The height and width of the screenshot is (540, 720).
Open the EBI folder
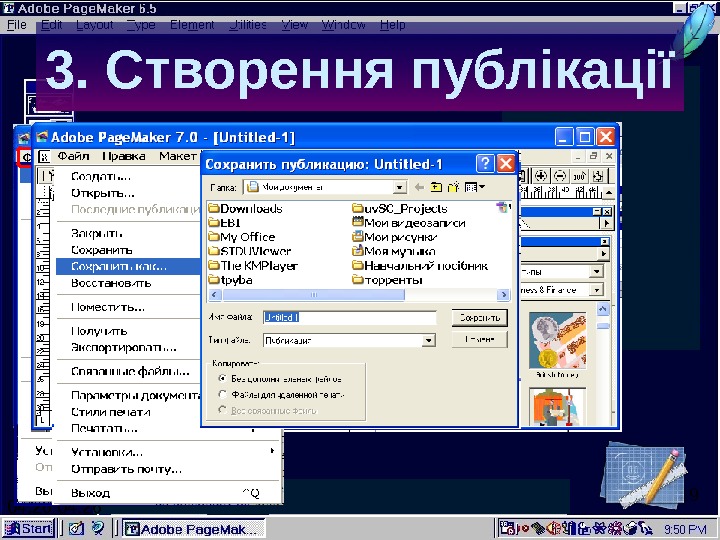pos(225,223)
